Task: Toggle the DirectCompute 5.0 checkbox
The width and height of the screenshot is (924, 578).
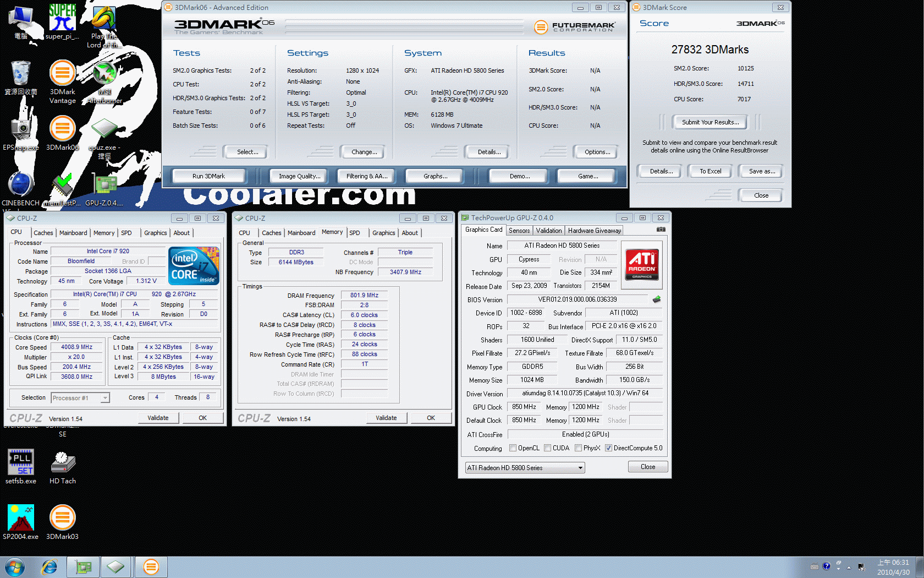Action: [x=608, y=448]
